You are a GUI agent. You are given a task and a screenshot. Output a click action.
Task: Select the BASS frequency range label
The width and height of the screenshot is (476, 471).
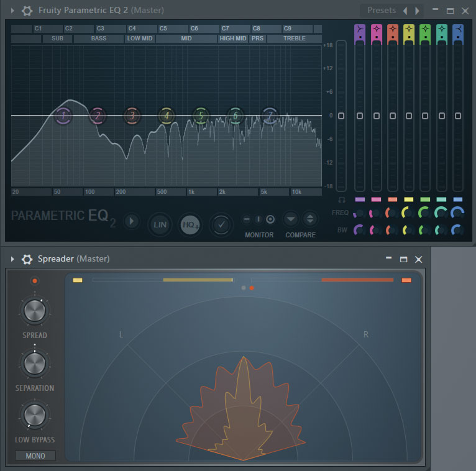point(99,39)
